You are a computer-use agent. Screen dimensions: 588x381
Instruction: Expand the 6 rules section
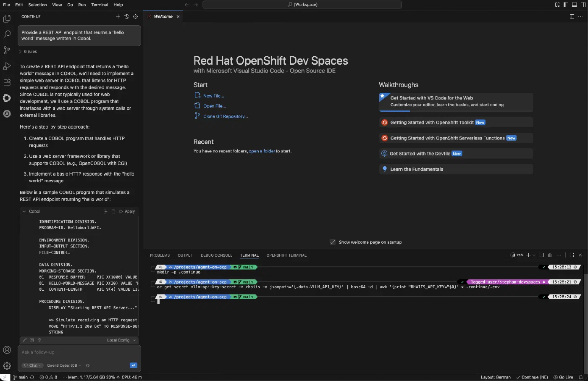coord(29,52)
